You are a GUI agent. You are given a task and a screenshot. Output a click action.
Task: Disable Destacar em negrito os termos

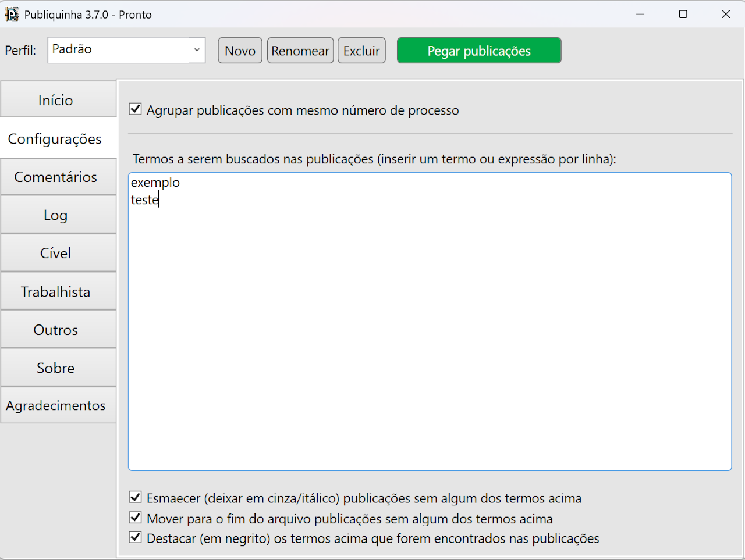tap(135, 537)
